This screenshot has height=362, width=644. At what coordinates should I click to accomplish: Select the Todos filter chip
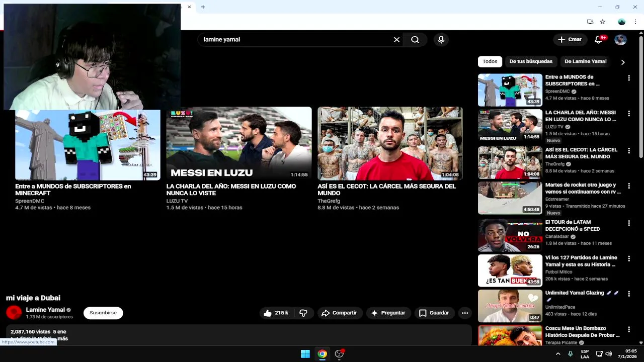[x=490, y=61]
